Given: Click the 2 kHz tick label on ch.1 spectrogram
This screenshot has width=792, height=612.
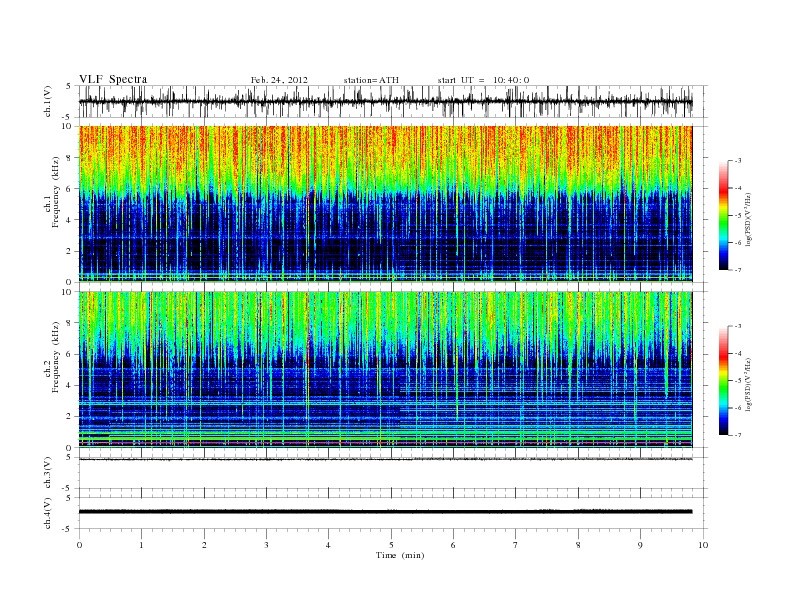Looking at the screenshot, I should coord(70,251).
